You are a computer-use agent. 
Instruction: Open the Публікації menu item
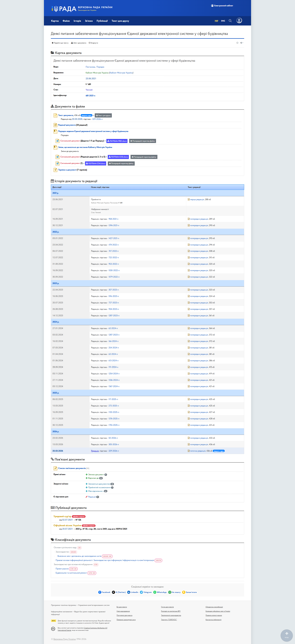[102, 21]
